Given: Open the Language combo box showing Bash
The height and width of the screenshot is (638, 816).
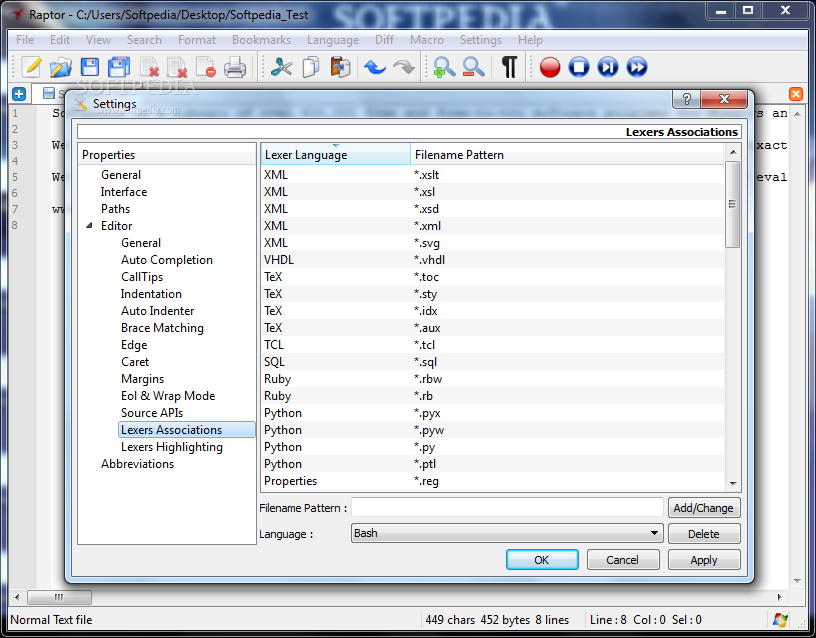Looking at the screenshot, I should (x=507, y=533).
